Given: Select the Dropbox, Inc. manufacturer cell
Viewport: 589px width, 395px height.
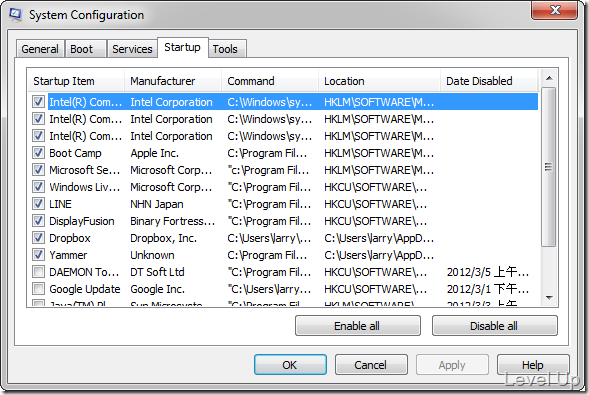Looking at the screenshot, I should pos(163,238).
